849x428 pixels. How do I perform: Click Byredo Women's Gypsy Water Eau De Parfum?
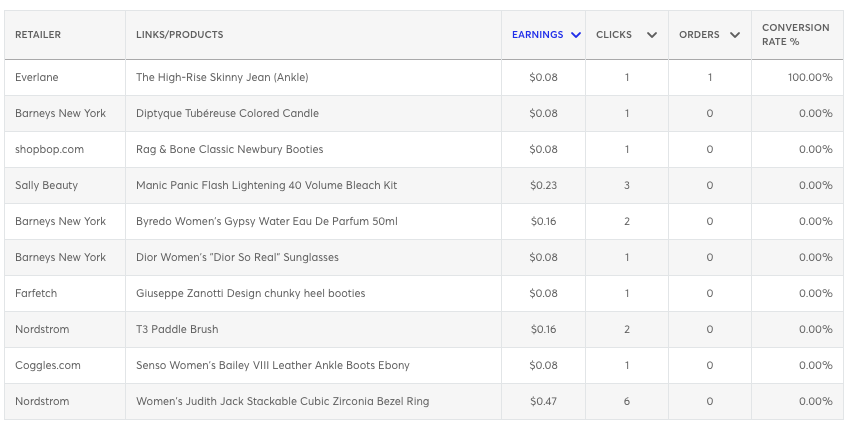click(x=266, y=221)
